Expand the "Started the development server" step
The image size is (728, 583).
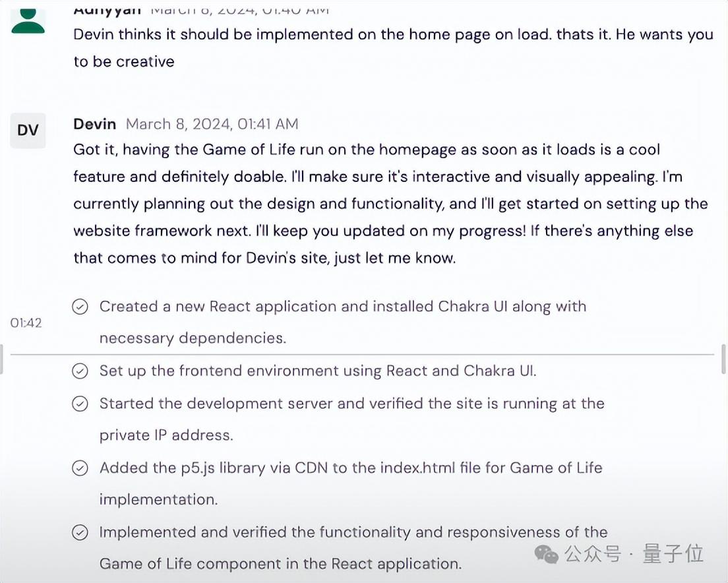click(351, 404)
